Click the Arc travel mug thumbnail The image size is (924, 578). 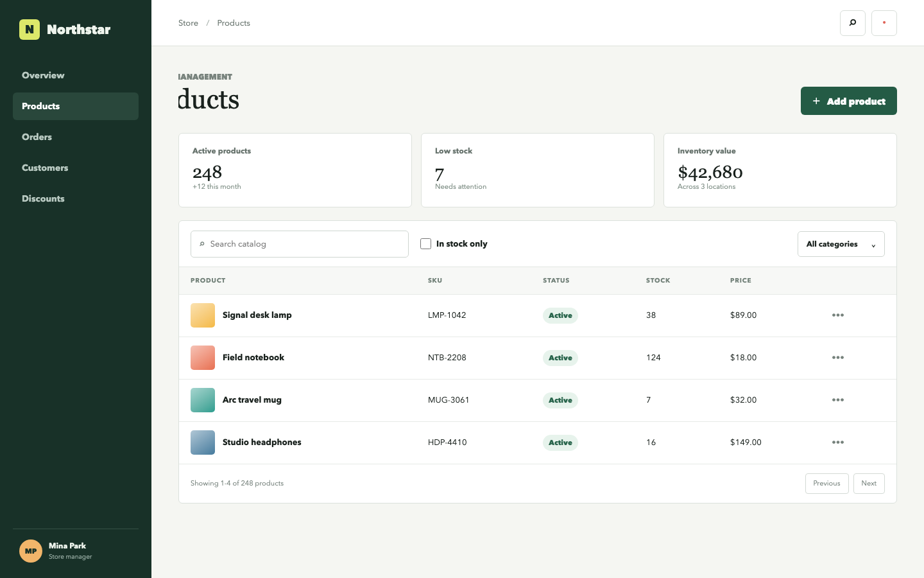click(203, 400)
